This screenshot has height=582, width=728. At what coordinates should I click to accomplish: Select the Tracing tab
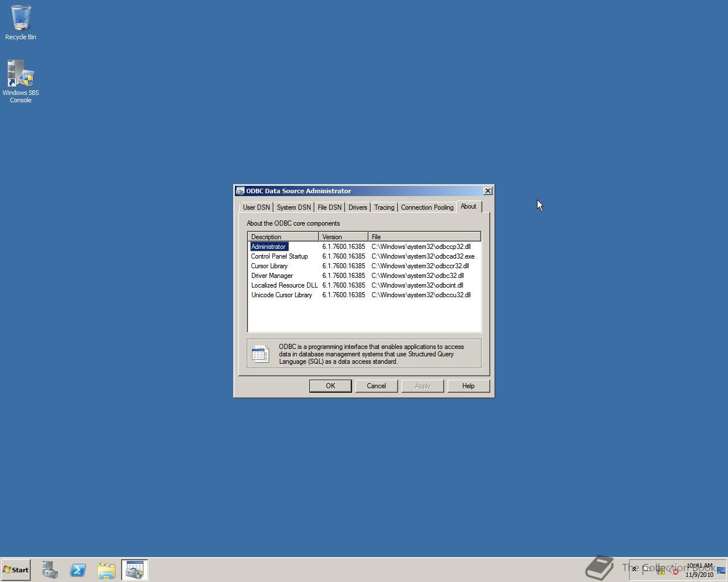point(384,207)
